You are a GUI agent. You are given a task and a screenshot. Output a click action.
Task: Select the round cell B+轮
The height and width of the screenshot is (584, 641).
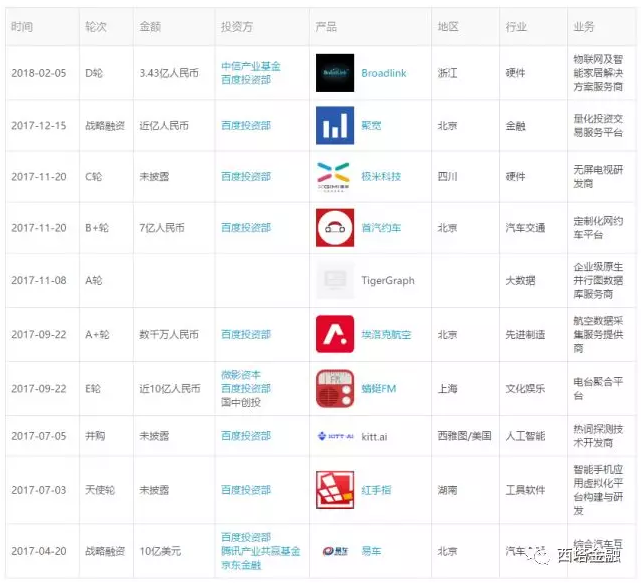coord(97,228)
